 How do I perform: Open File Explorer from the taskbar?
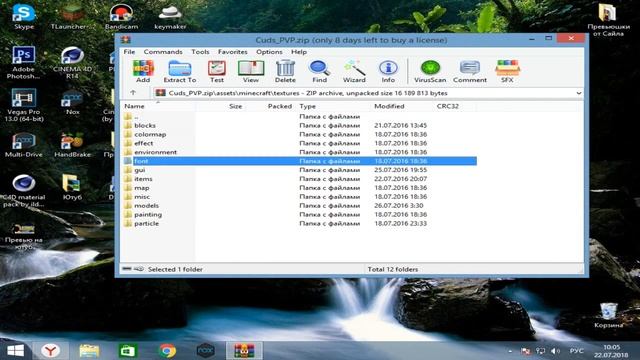[89, 351]
